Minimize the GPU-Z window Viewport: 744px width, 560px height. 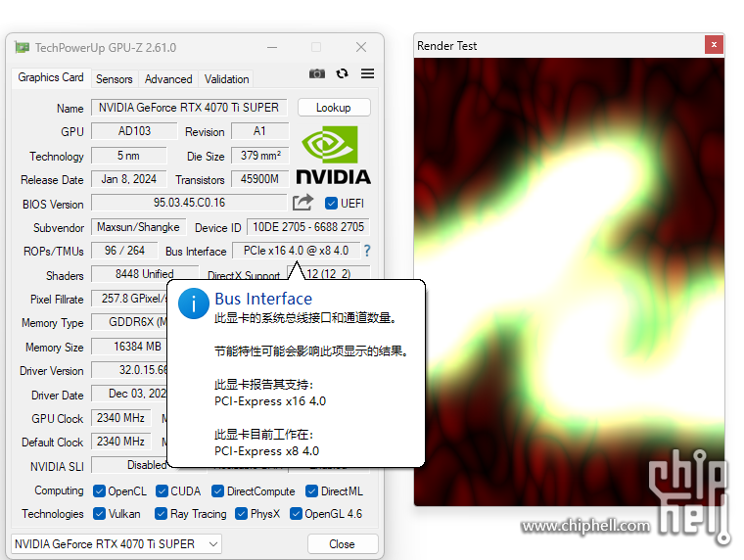coord(272,47)
